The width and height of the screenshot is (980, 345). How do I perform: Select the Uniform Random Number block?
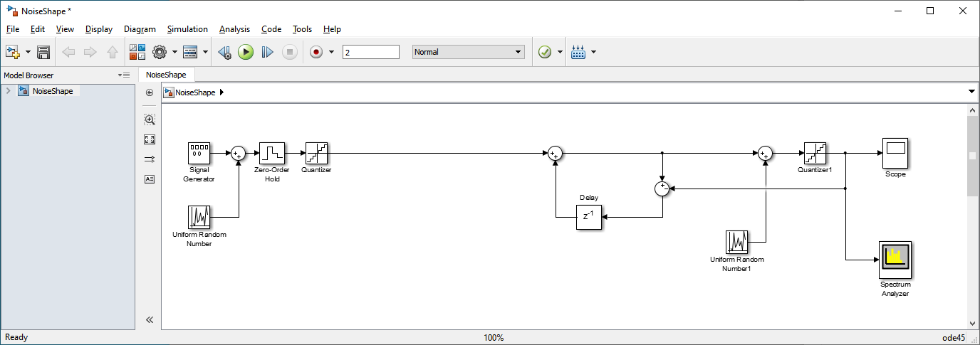pyautogui.click(x=199, y=217)
